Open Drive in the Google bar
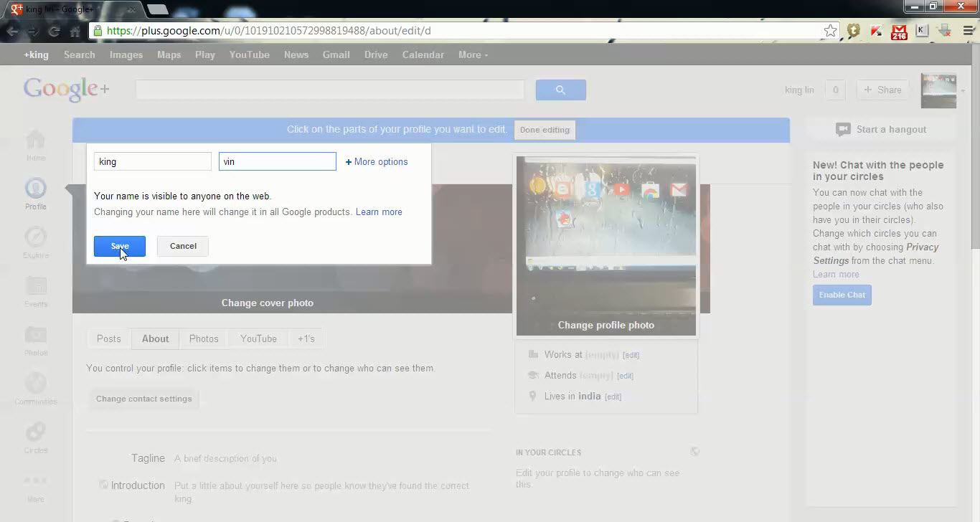The width and height of the screenshot is (980, 522). pyautogui.click(x=376, y=54)
